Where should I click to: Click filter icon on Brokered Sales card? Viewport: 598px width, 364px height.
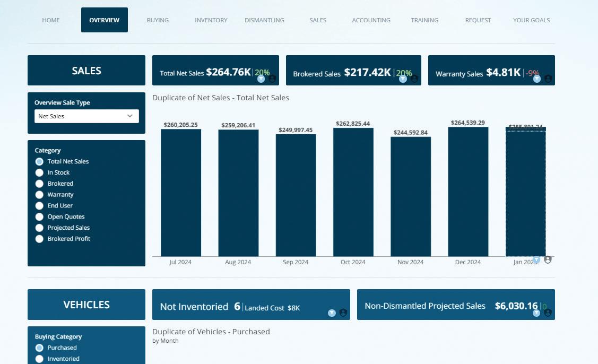(403, 79)
